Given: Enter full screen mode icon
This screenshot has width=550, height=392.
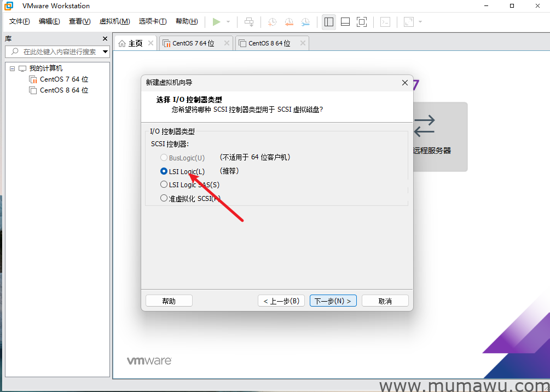Looking at the screenshot, I should tap(362, 22).
